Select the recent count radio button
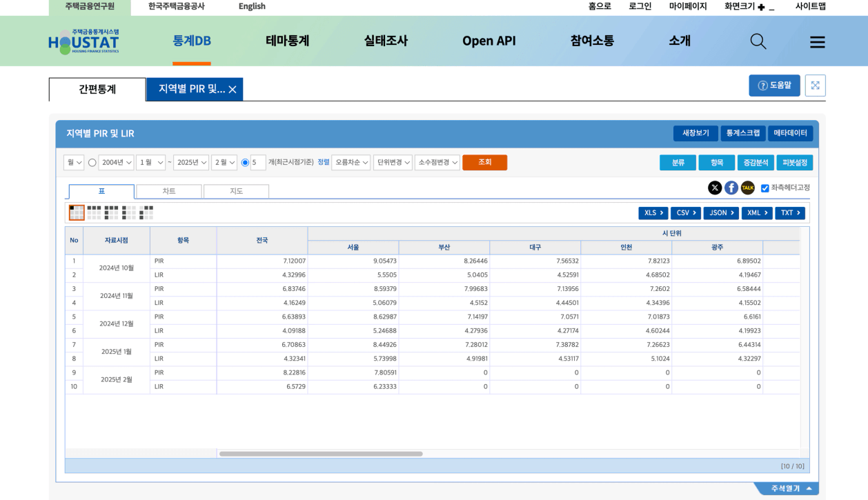 pos(245,163)
